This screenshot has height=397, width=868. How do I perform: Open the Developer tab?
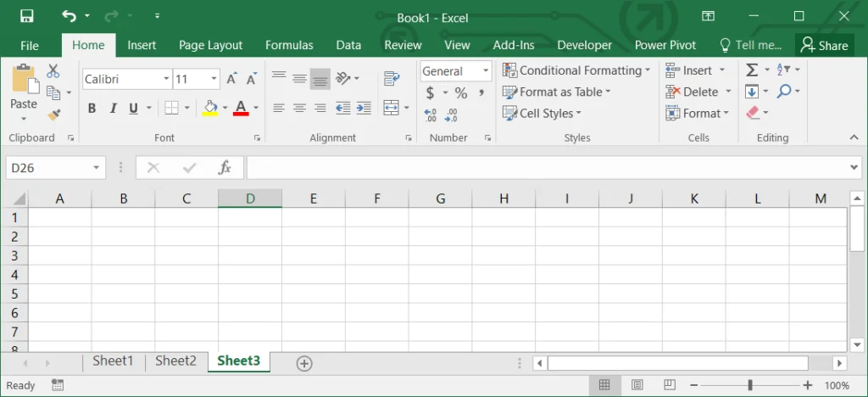[585, 46]
